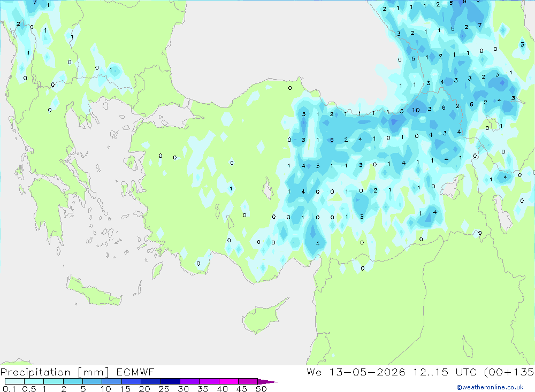Click legend scale label '35'
The width and height of the screenshot is (535, 392).
coord(203,389)
